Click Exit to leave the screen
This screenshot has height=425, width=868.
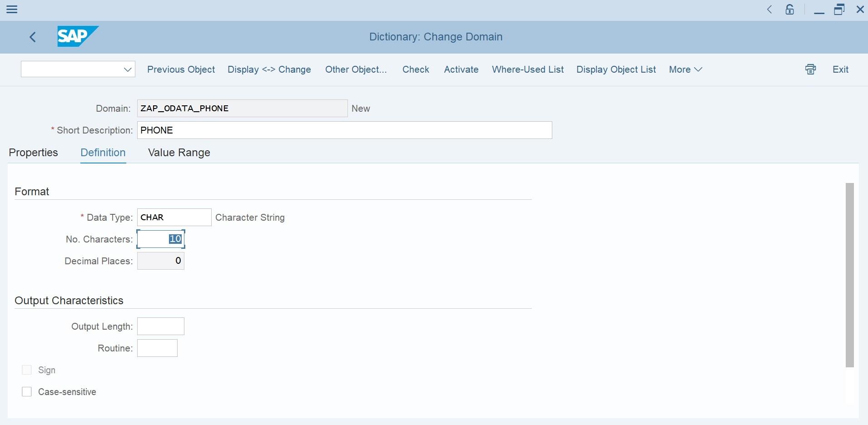(840, 69)
